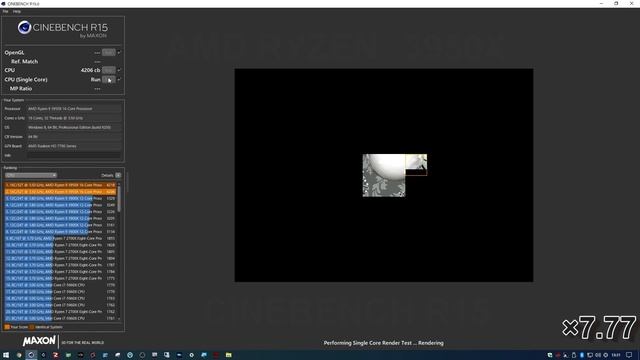
Task: Click the MAXON logo
Action: [39, 341]
